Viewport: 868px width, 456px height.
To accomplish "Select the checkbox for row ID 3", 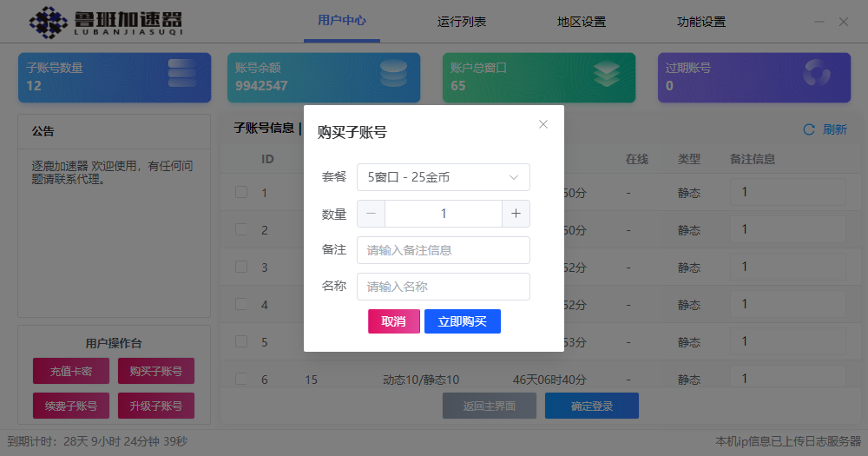I will (241, 267).
